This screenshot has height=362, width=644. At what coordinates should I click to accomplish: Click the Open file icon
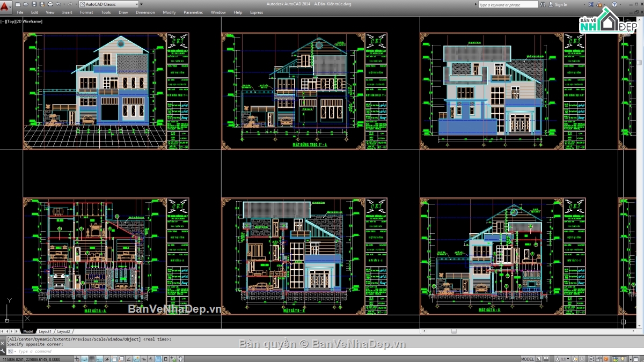coord(26,4)
